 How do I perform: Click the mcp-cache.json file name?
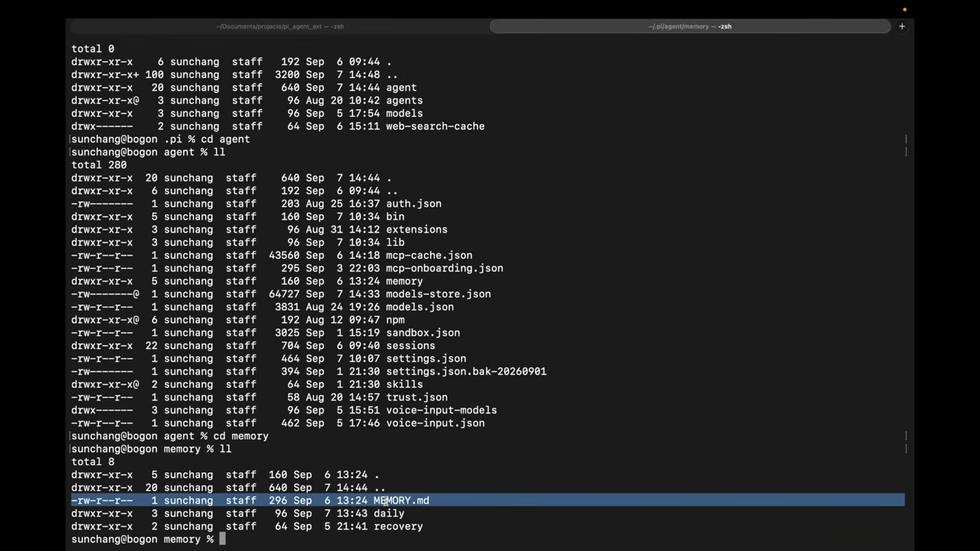429,256
